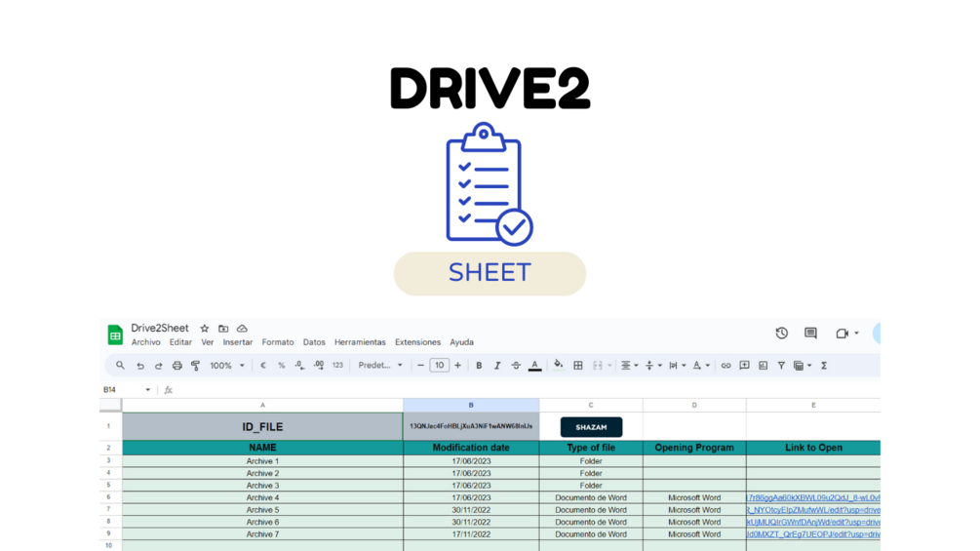Click the functions sigma icon
Image resolution: width=980 pixels, height=551 pixels.
(824, 366)
